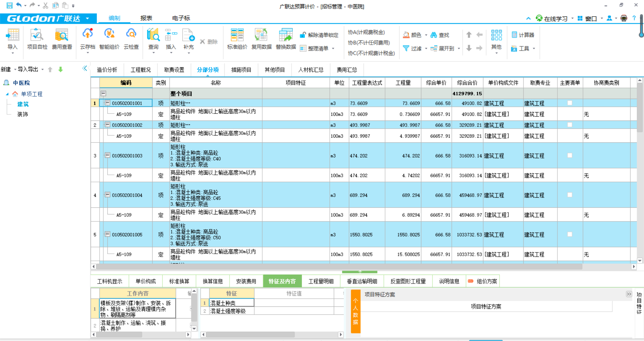644x341 pixels.
Task: Open 工程量明细 bottom tab
Action: click(321, 281)
